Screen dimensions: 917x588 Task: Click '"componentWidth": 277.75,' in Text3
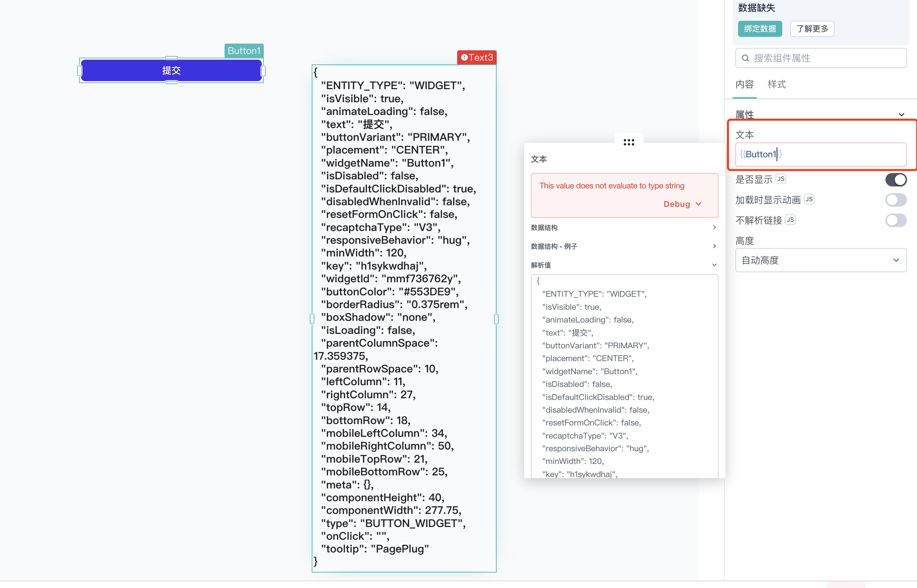pos(391,511)
